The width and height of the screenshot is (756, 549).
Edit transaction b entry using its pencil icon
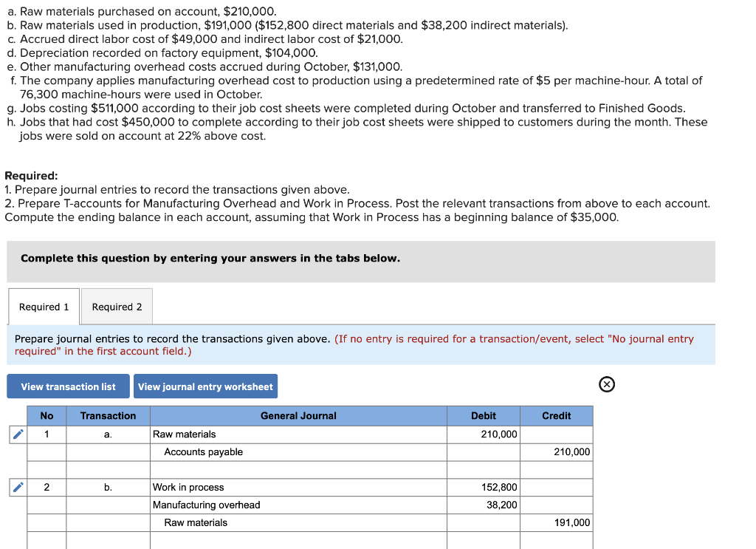(x=16, y=487)
